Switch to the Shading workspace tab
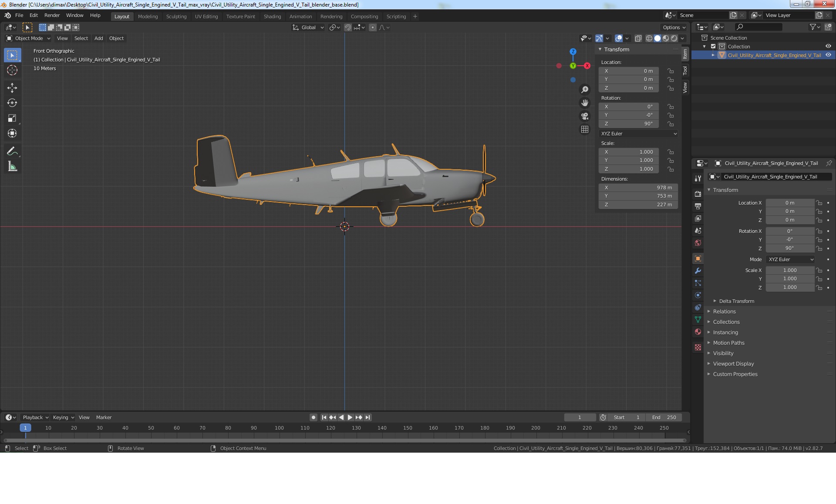 click(272, 17)
